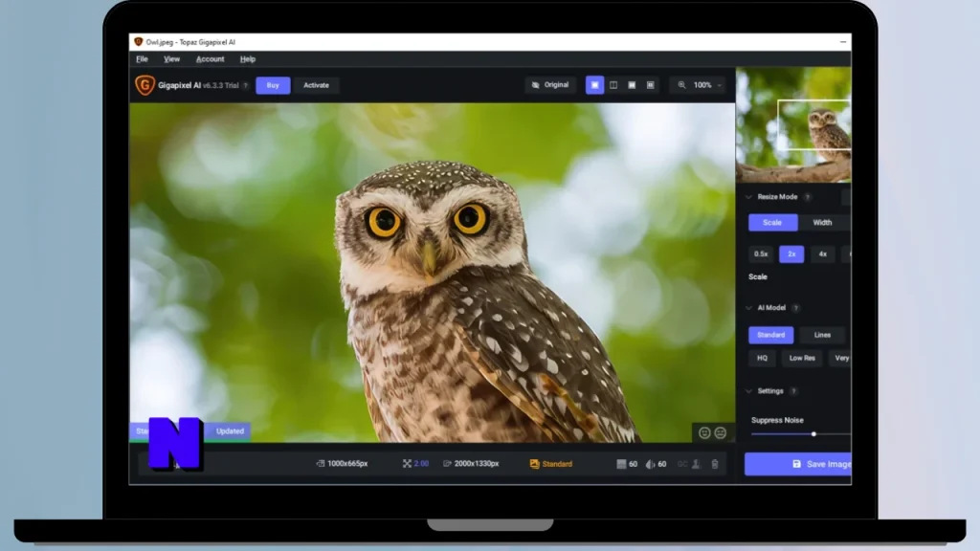
Task: Minimize the Topaz Gigapixel AI window
Action: pyautogui.click(x=843, y=42)
